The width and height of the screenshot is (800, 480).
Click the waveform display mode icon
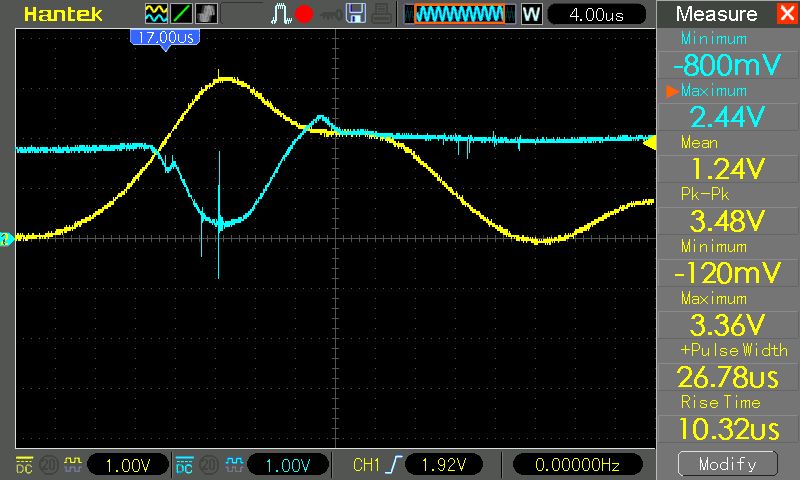pos(156,14)
